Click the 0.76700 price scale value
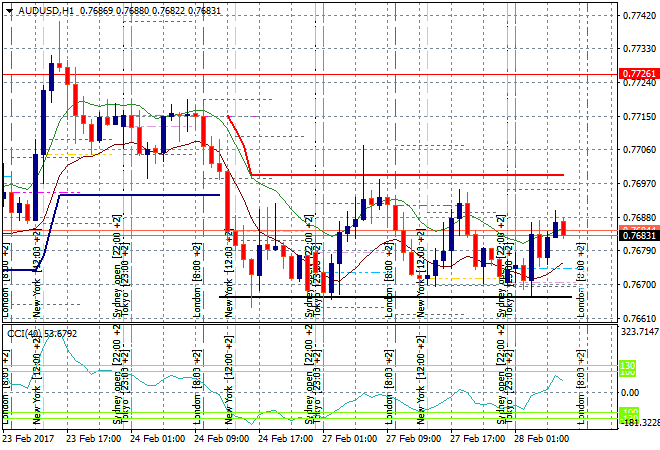This screenshot has height=450, width=660. click(639, 285)
